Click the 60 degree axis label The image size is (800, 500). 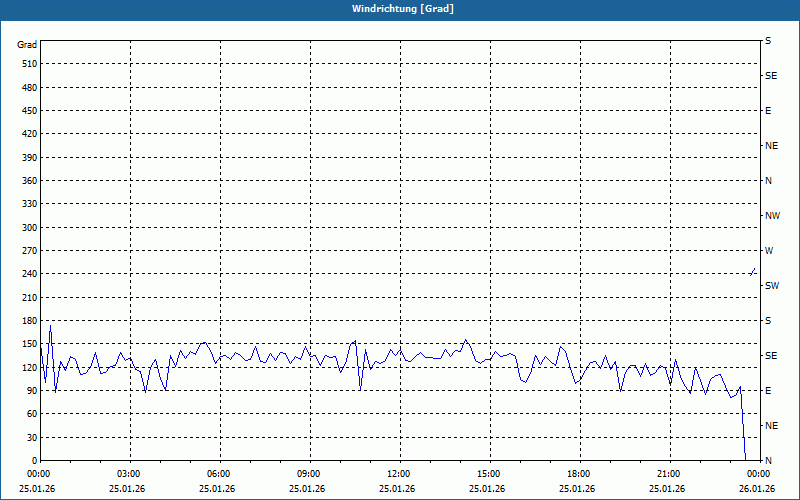tap(32, 414)
